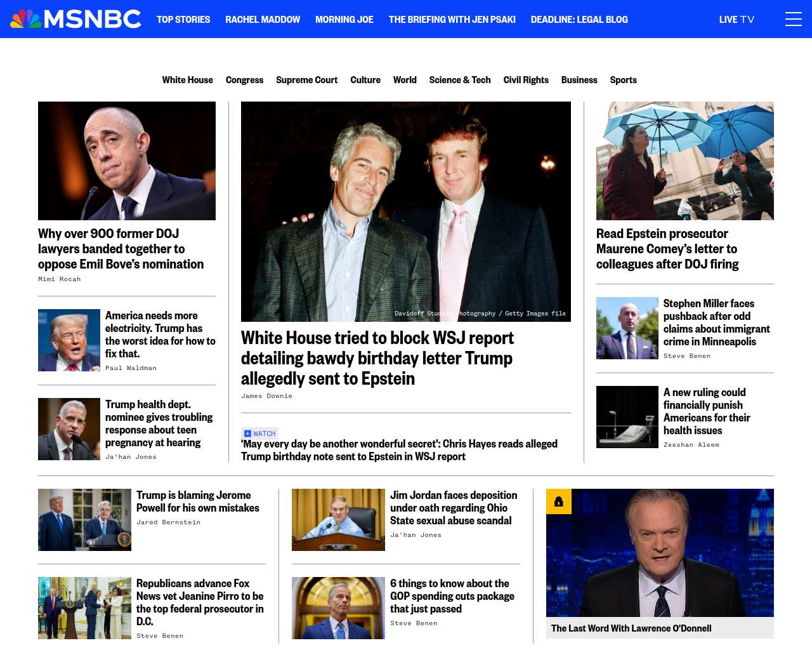Screen dimensions: 812x650
Task: Open Chris Hayes reads alleged note link
Action: click(399, 450)
